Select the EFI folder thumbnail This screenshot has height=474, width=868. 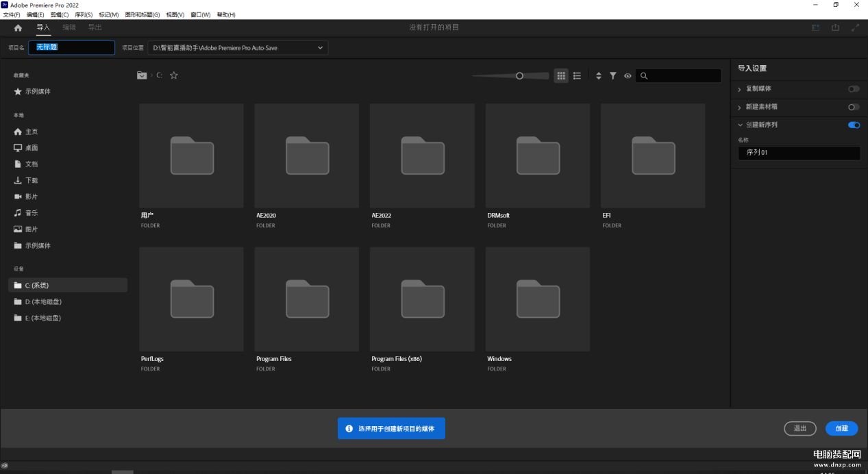653,155
